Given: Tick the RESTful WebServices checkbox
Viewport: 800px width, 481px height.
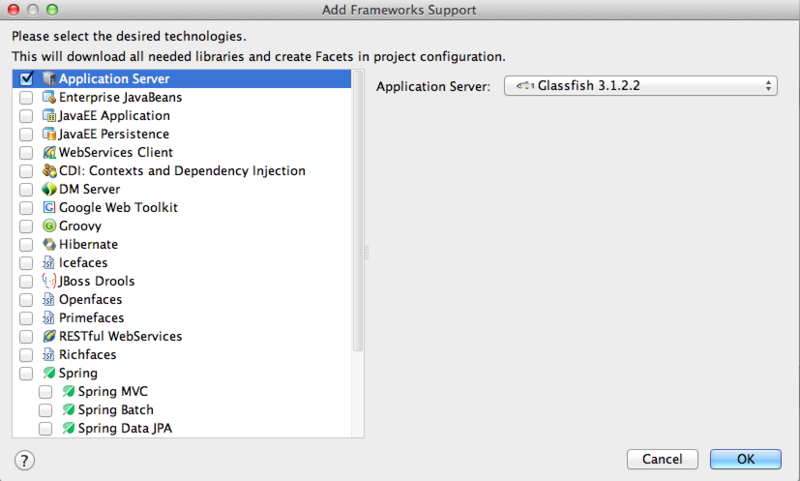Looking at the screenshot, I should tap(26, 336).
